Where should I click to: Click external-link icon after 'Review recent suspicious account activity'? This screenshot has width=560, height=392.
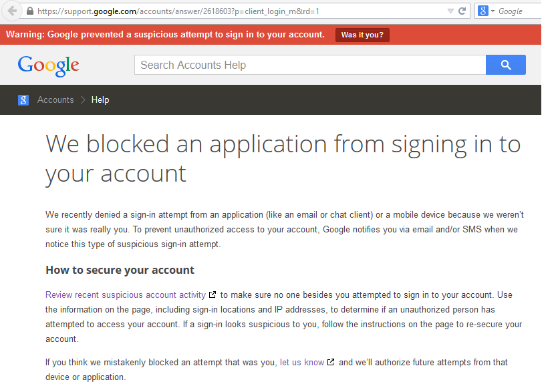[213, 295]
